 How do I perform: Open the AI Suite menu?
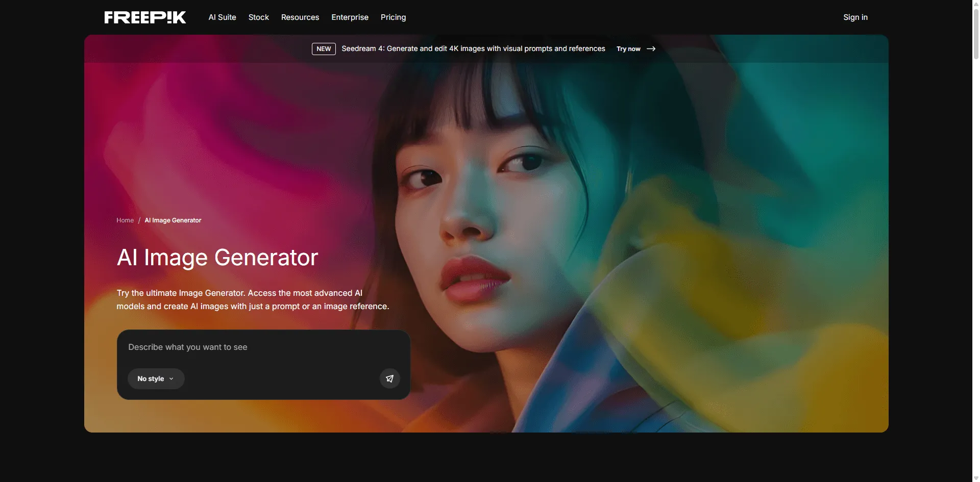(222, 17)
